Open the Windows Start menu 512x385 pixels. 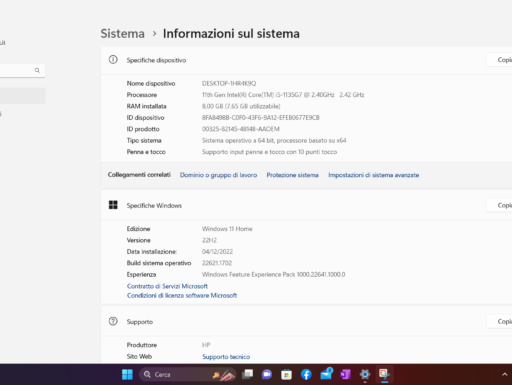[127, 374]
